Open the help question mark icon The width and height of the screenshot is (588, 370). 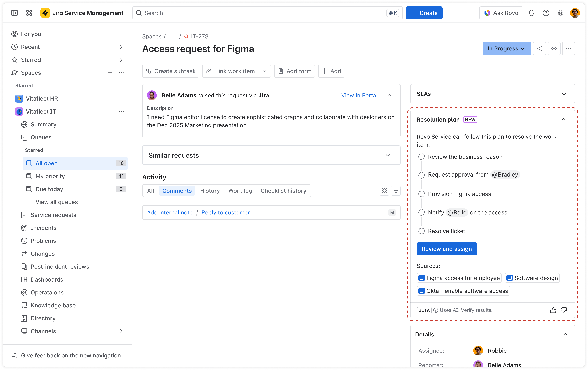tap(546, 13)
